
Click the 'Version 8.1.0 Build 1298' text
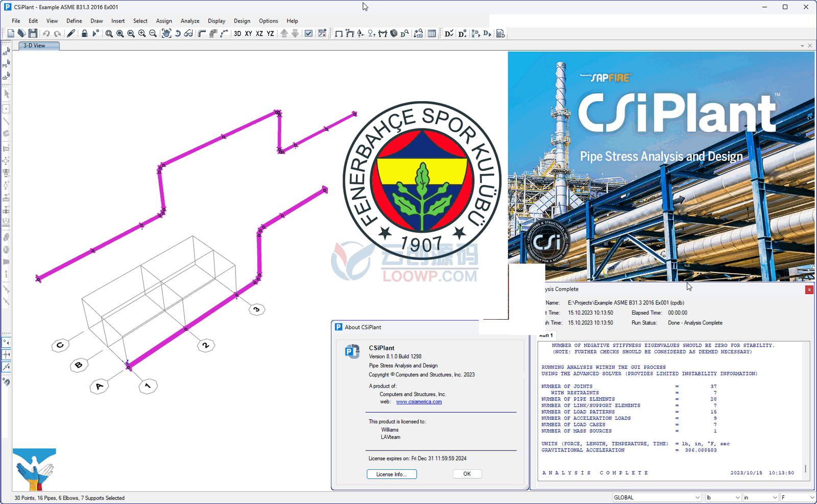click(x=395, y=356)
